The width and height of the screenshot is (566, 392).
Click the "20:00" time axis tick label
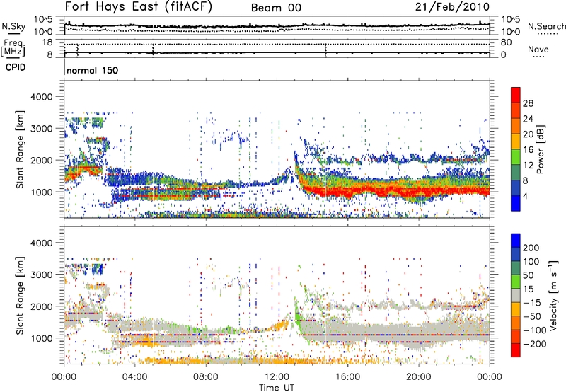[x=419, y=377]
